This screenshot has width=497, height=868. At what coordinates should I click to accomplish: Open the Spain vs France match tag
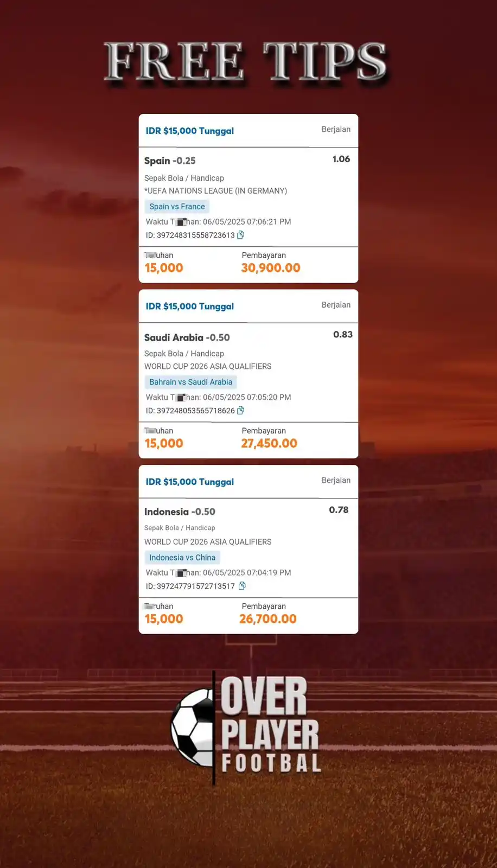tap(177, 207)
